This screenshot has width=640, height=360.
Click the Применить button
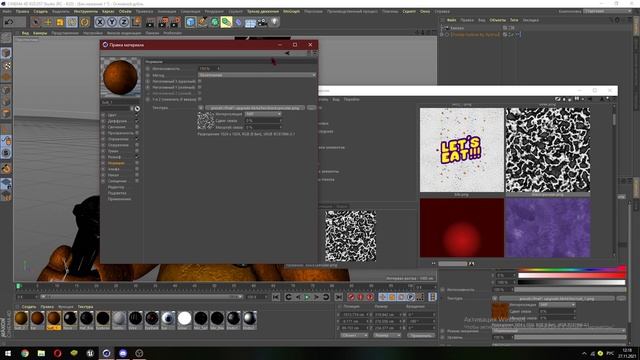tap(421, 336)
